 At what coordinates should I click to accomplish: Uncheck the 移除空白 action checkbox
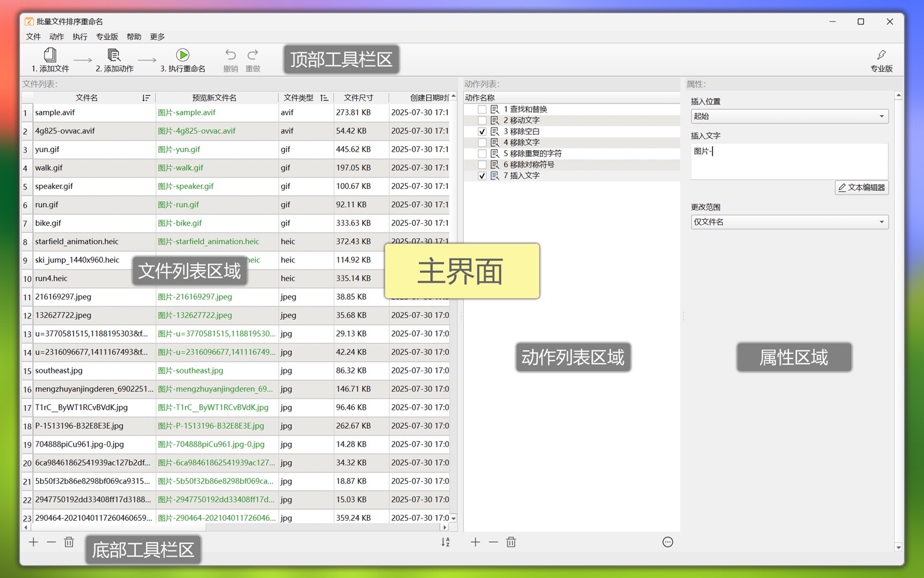tap(482, 132)
